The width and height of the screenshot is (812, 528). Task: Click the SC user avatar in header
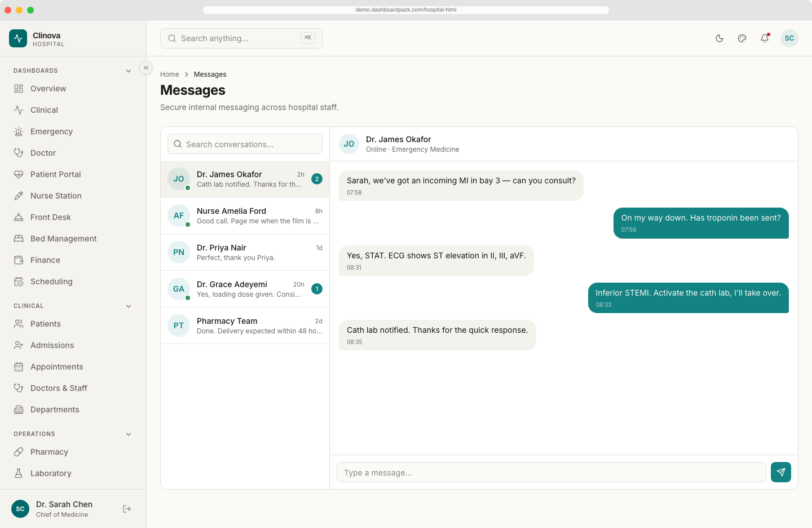pos(789,38)
